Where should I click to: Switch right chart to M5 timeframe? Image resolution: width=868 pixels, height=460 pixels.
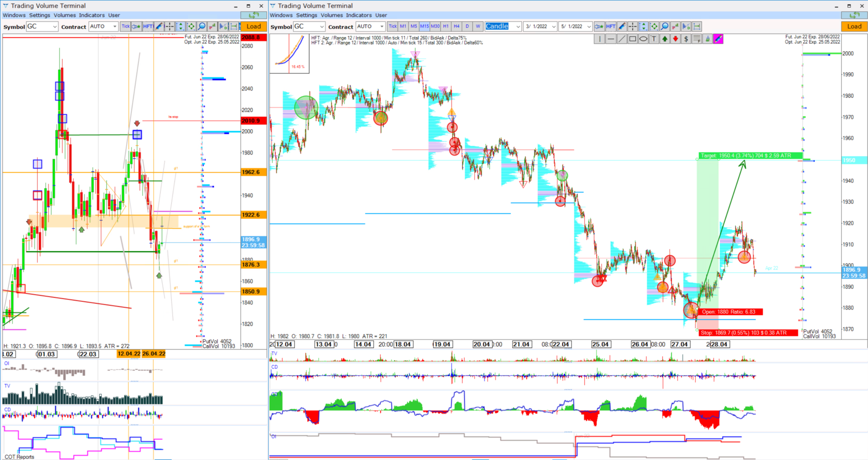pyautogui.click(x=414, y=26)
